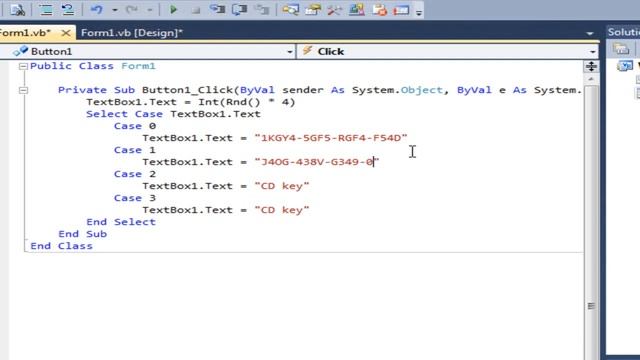This screenshot has width=640, height=360.
Task: Click the "End Select" line
Action: pyautogui.click(x=121, y=222)
